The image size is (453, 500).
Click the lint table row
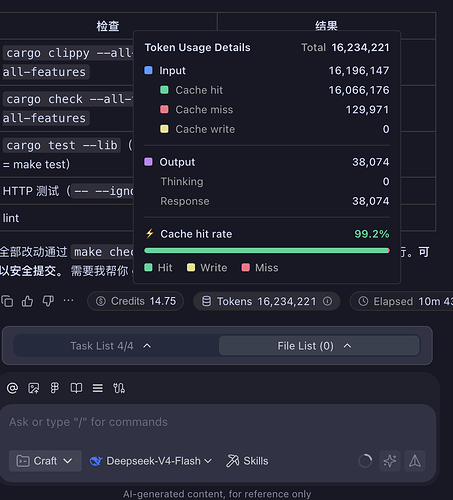(x=67, y=218)
